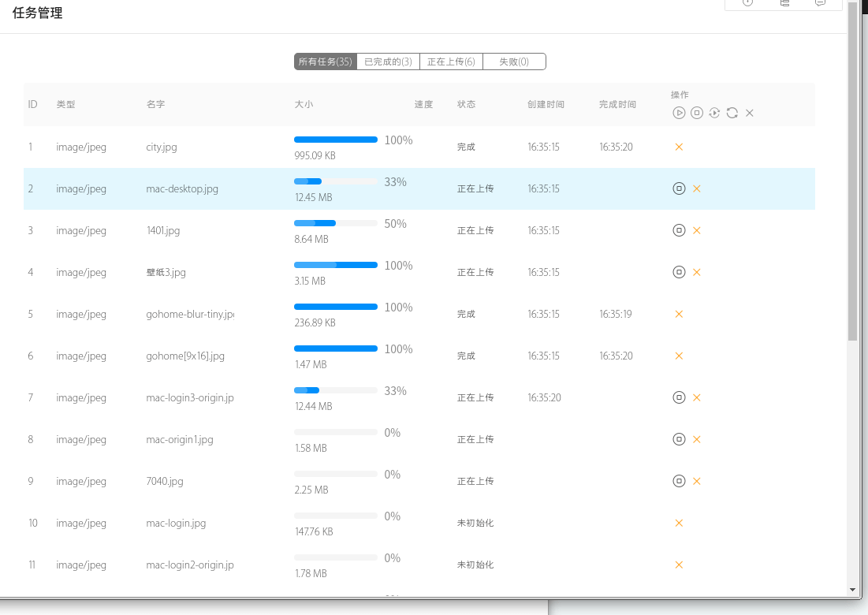The image size is (868, 615).
Task: Stop the mac-desktop.jpg upload
Action: 679,188
